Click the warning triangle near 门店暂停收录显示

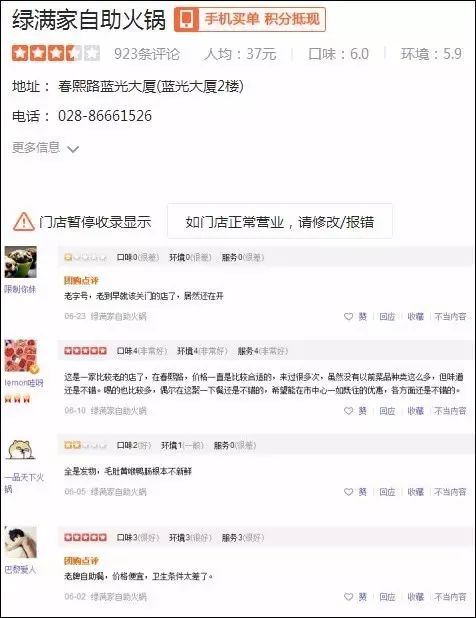(x=24, y=222)
